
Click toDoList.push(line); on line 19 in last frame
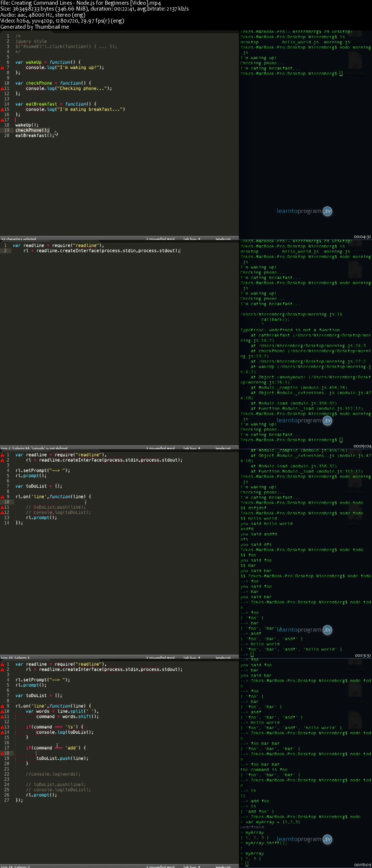62,758
